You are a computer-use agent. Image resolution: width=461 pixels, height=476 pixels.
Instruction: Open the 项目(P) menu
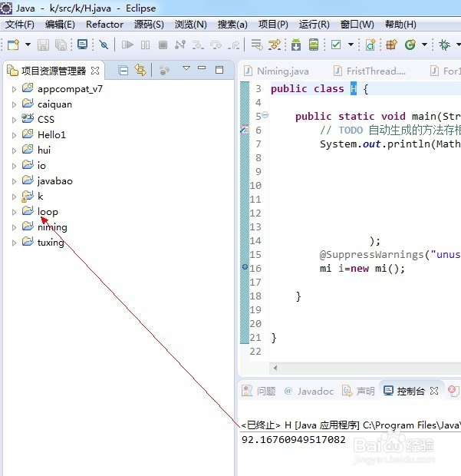click(x=273, y=25)
